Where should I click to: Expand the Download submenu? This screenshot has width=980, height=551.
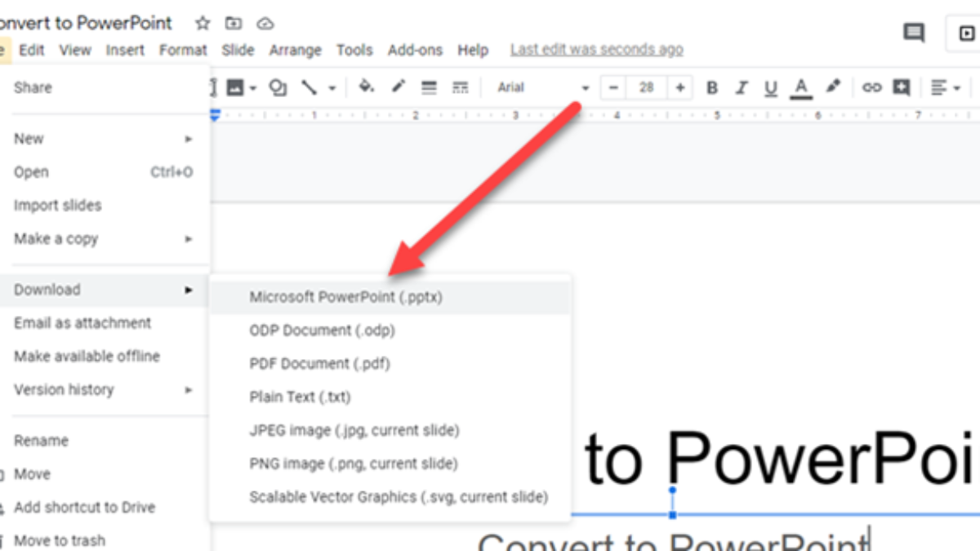(x=105, y=290)
